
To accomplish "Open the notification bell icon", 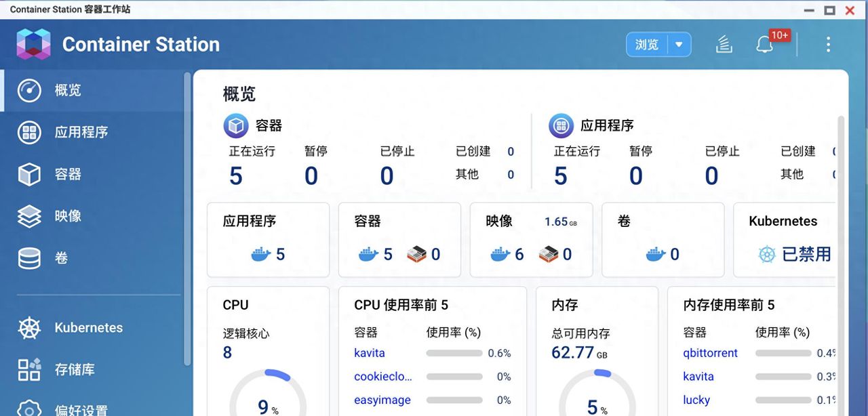I will 765,44.
